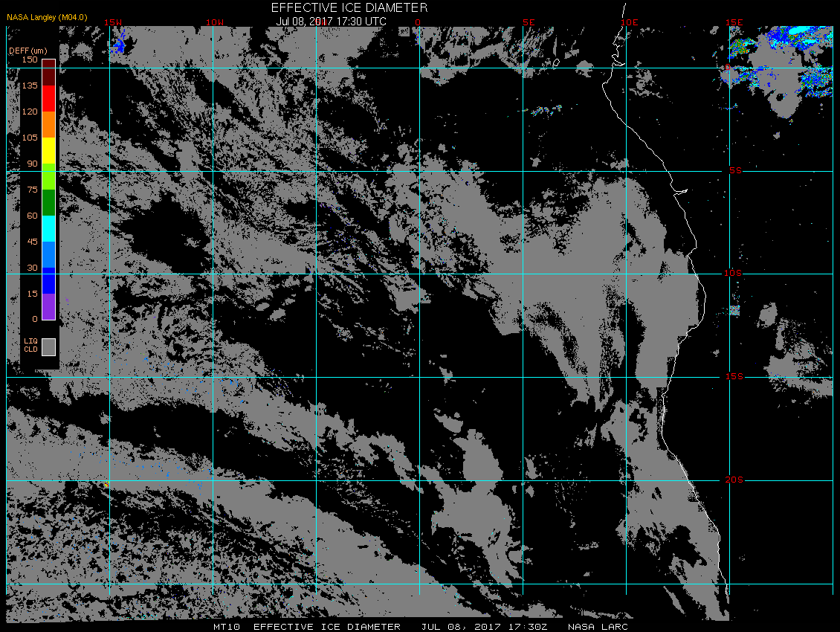Click the '10E' longitude label

pos(630,22)
